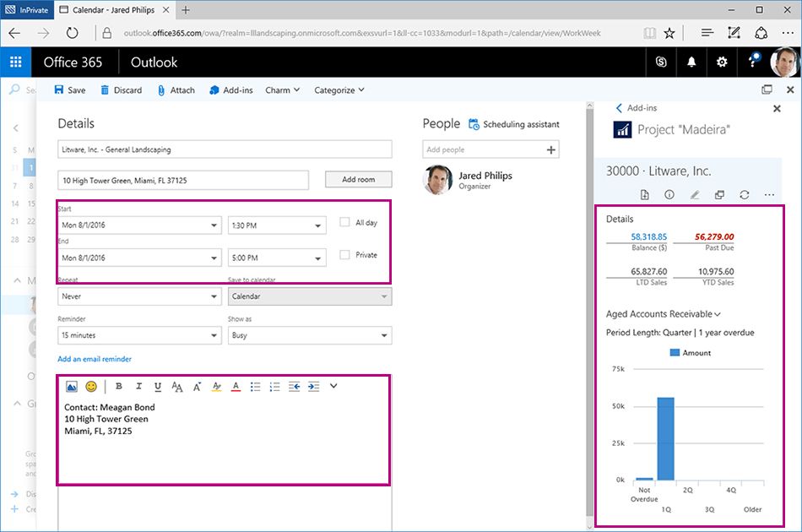Open Jared Philips account photo menu
This screenshot has width=802, height=532.
pos(784,62)
